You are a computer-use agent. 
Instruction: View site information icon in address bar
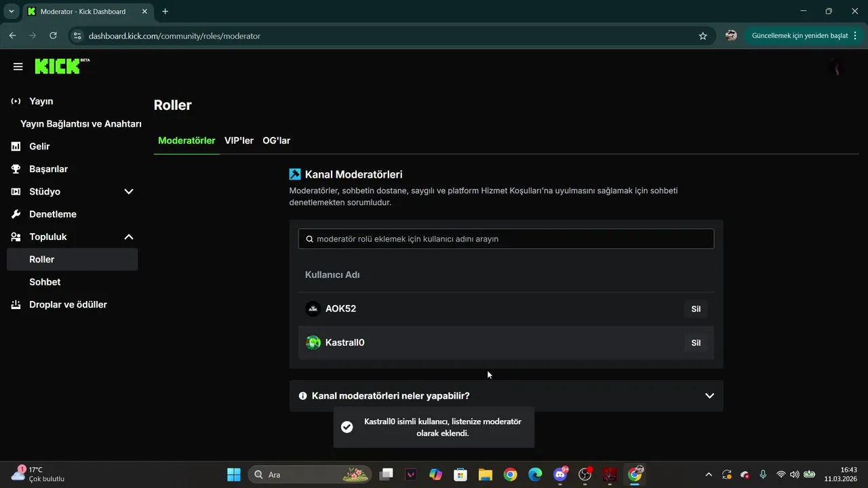tap(77, 36)
